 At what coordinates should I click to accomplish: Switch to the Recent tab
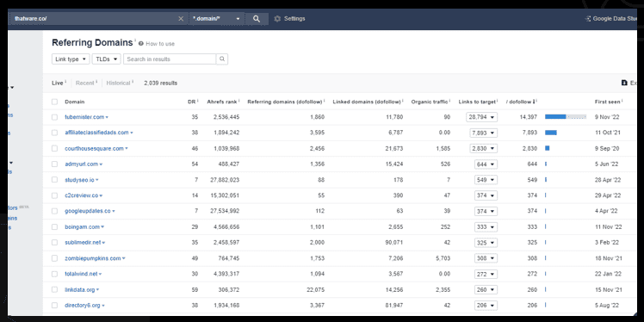click(x=85, y=83)
